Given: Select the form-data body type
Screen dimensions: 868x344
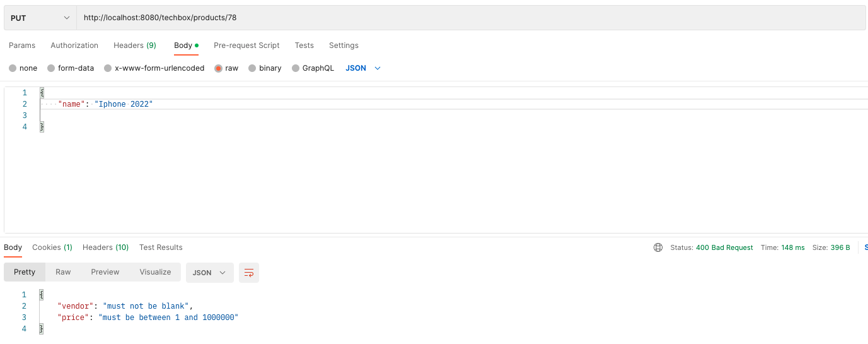Looking at the screenshot, I should click(x=71, y=68).
